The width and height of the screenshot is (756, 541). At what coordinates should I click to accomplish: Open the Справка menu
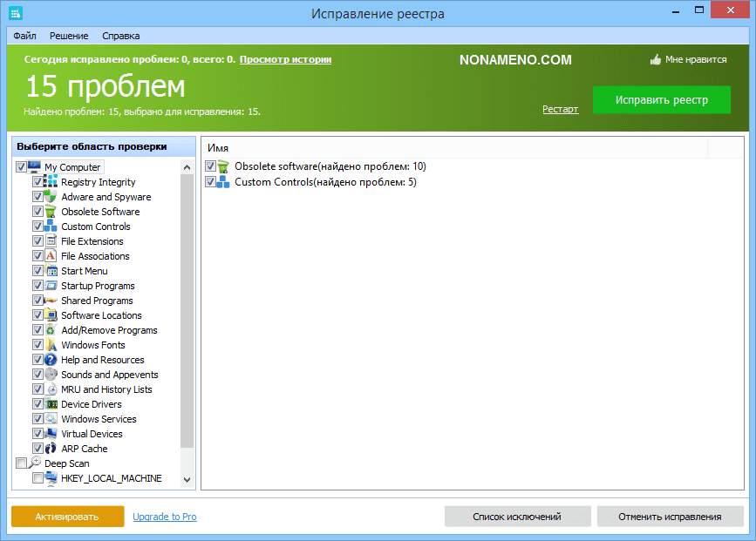tap(120, 36)
